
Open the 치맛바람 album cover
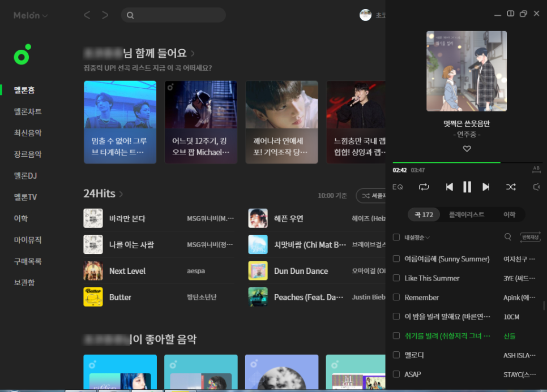click(258, 244)
